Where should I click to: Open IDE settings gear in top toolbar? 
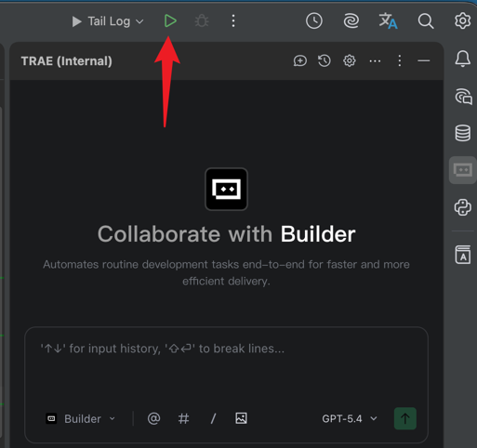[x=462, y=20]
